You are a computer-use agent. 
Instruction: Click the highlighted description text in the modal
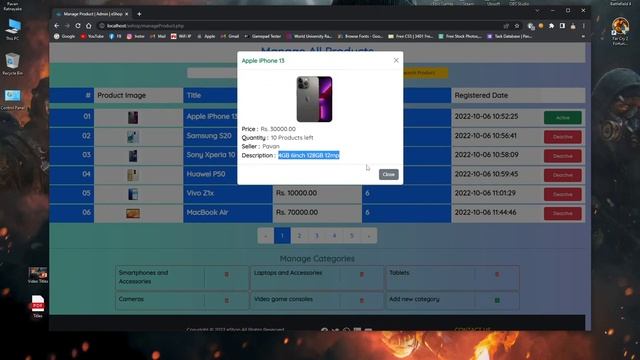309,155
